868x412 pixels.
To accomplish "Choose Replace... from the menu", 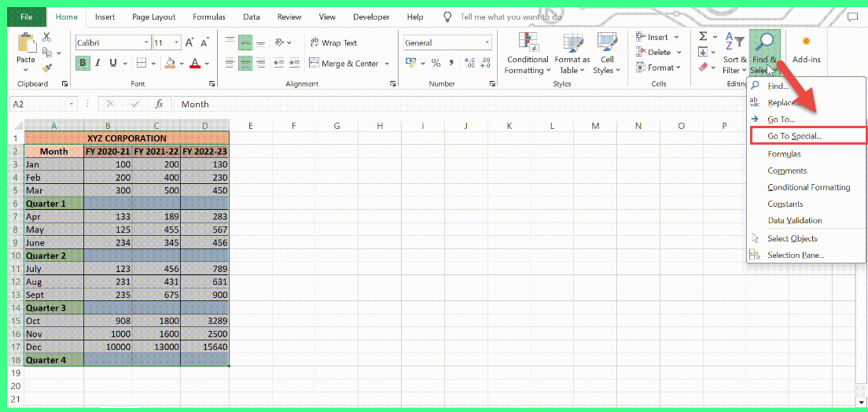I will click(x=806, y=103).
